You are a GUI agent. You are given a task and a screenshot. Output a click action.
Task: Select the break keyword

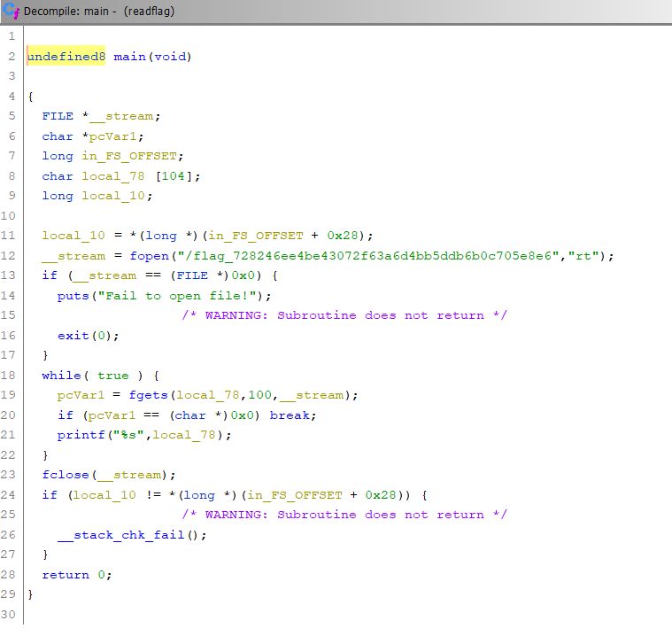click(288, 415)
